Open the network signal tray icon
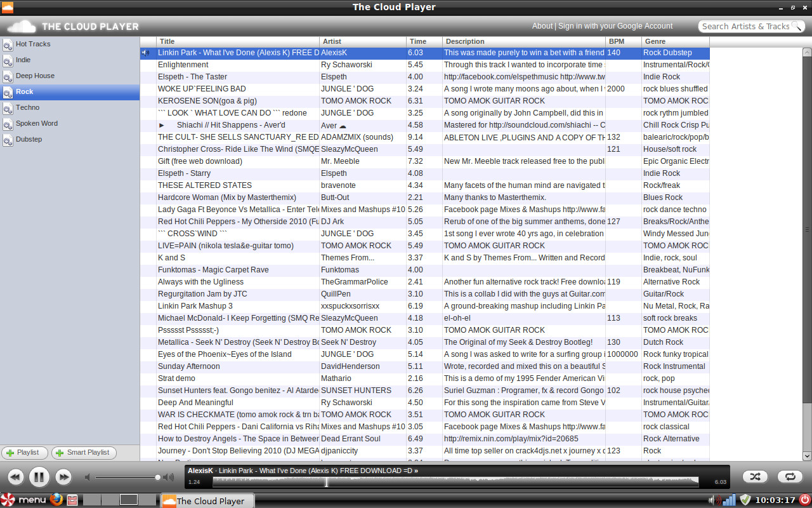 (730, 500)
